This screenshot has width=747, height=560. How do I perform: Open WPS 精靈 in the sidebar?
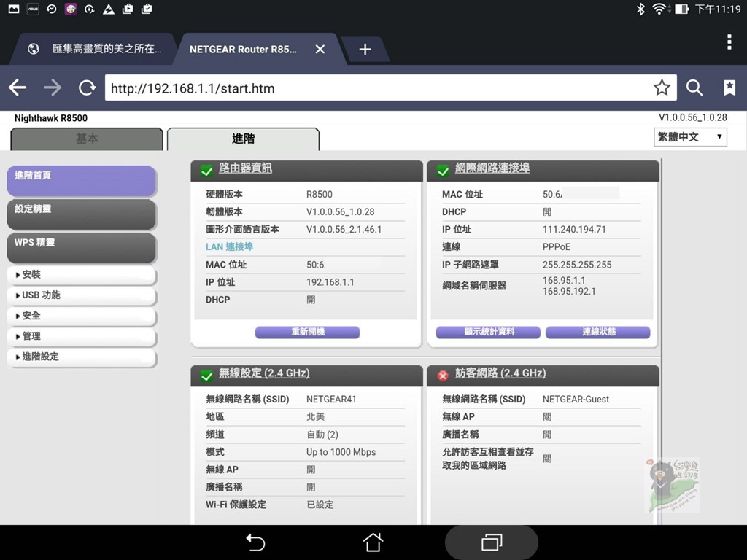point(82,248)
